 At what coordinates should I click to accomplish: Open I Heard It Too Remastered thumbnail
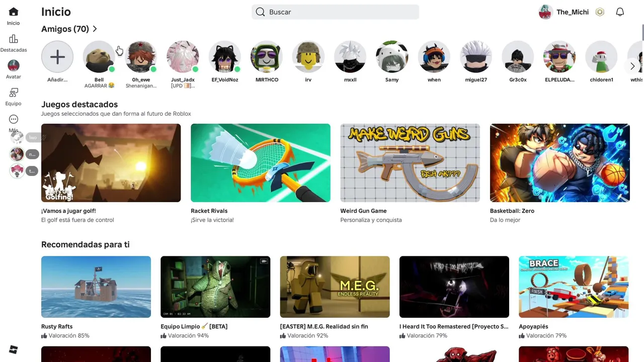pyautogui.click(x=454, y=287)
